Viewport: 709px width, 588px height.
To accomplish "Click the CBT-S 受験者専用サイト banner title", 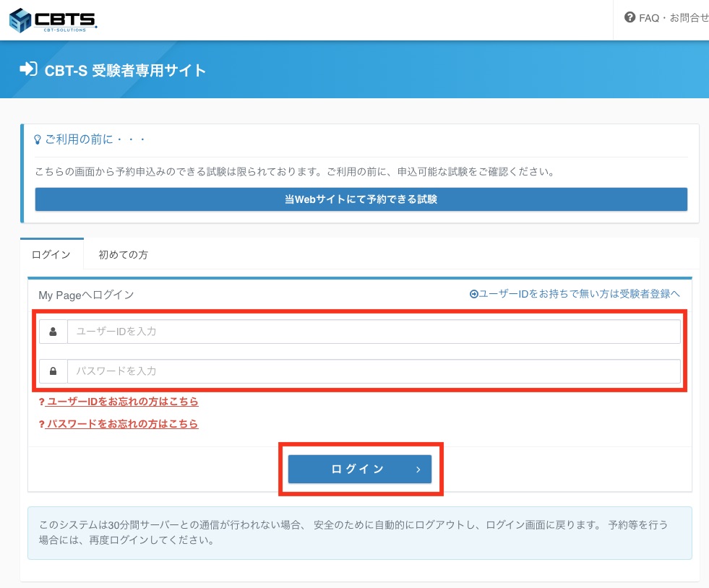I will click(125, 70).
